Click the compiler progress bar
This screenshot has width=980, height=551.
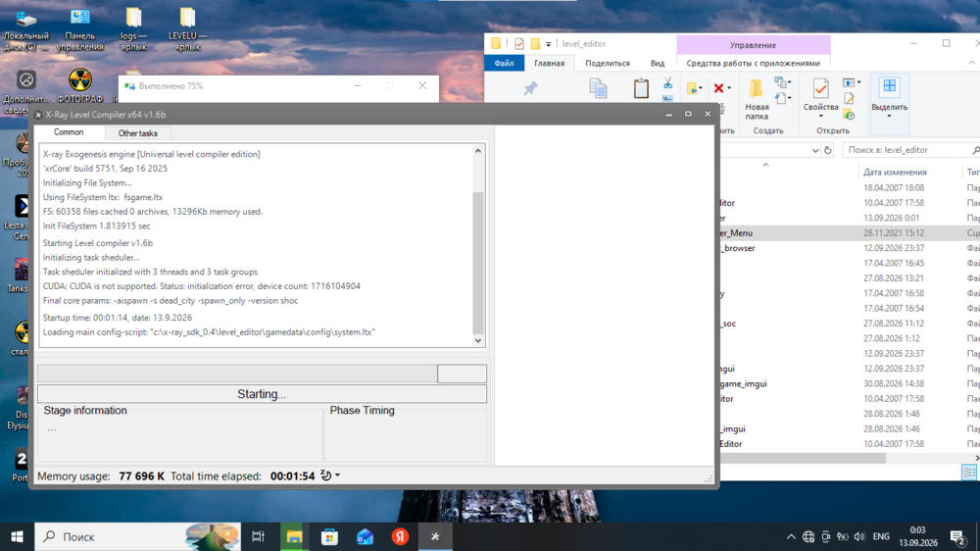pyautogui.click(x=262, y=374)
